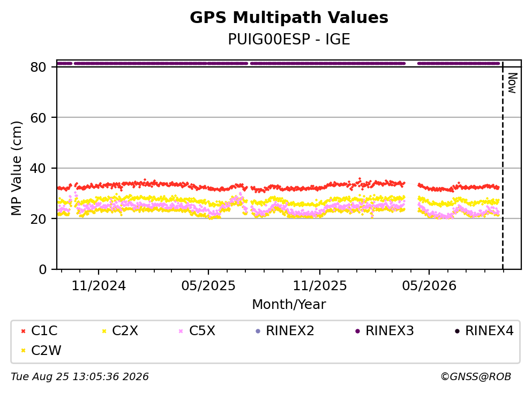
Task: Click the C5X pink legend marker
Action: [x=181, y=331]
